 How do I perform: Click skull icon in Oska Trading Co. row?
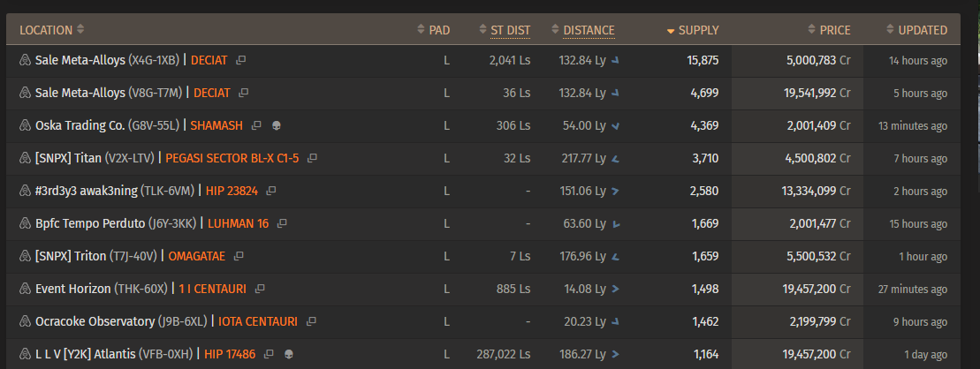click(277, 125)
